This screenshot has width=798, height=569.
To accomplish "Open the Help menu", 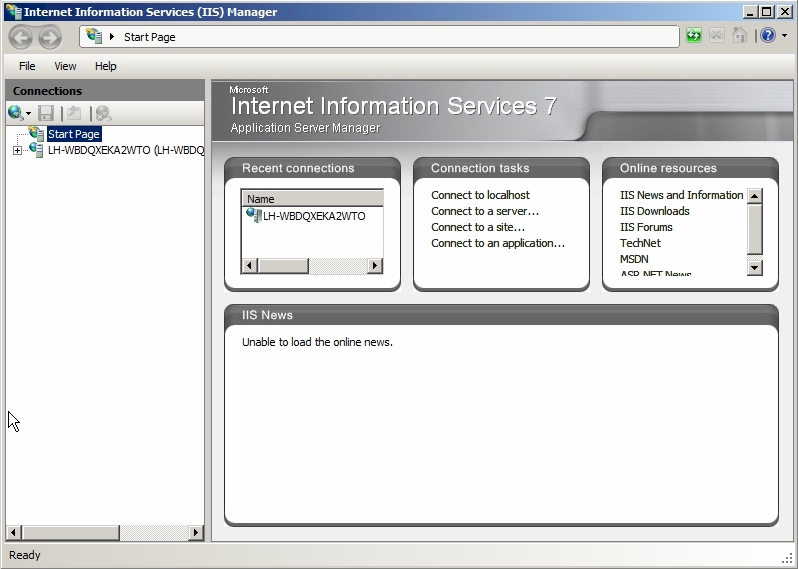I will tap(105, 66).
